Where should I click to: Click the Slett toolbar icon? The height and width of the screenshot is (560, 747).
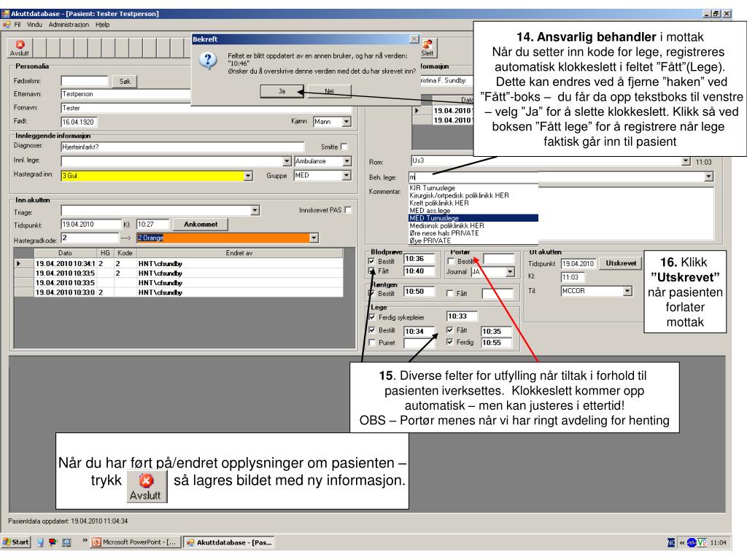(427, 48)
